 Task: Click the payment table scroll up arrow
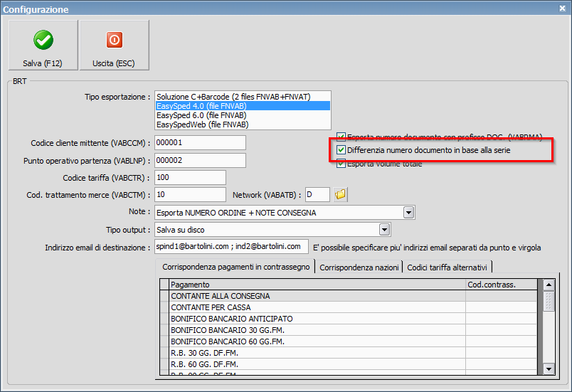(549, 285)
